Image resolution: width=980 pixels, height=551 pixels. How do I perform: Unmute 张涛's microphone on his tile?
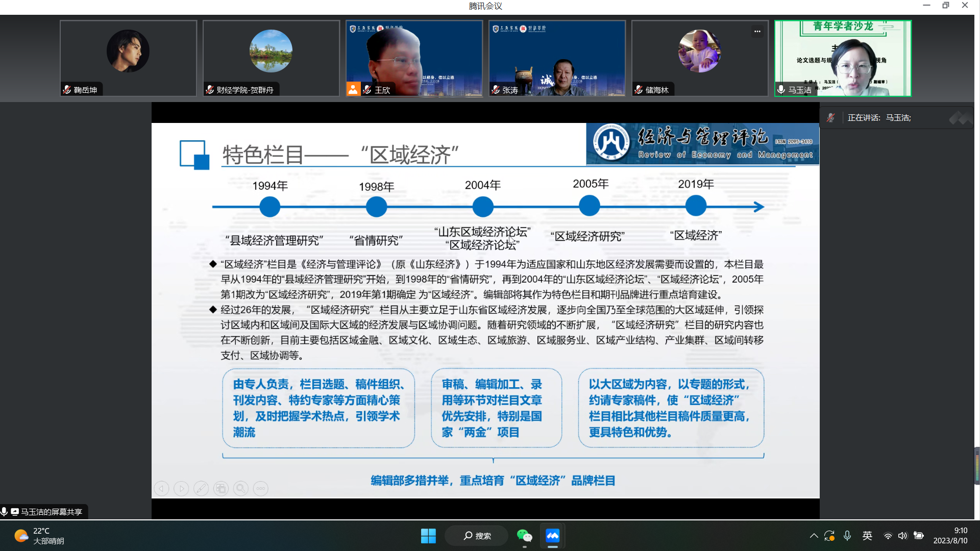[495, 89]
